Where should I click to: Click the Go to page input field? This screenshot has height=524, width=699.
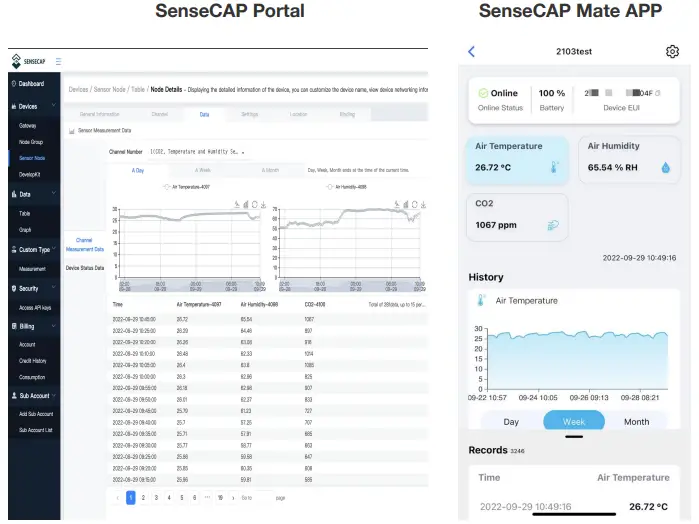263,498
